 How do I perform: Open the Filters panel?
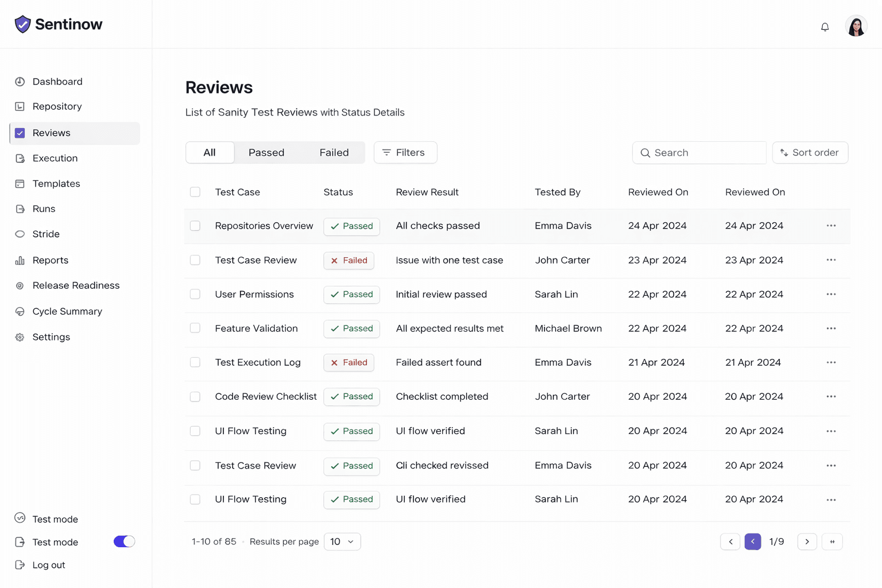(405, 152)
